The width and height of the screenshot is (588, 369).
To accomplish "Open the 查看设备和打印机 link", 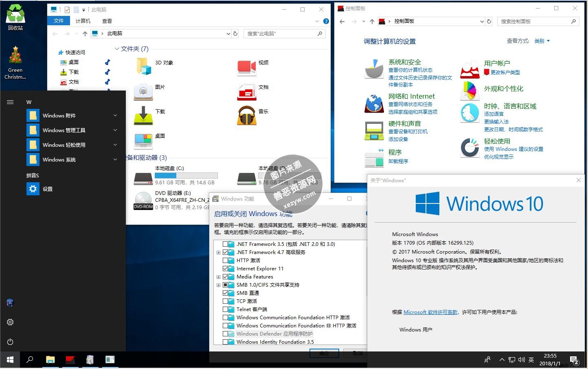I will click(x=408, y=131).
